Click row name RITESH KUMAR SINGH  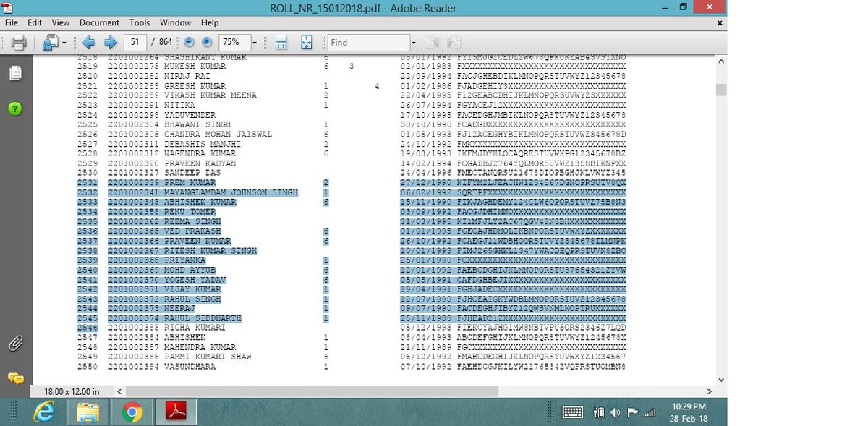[x=210, y=251]
